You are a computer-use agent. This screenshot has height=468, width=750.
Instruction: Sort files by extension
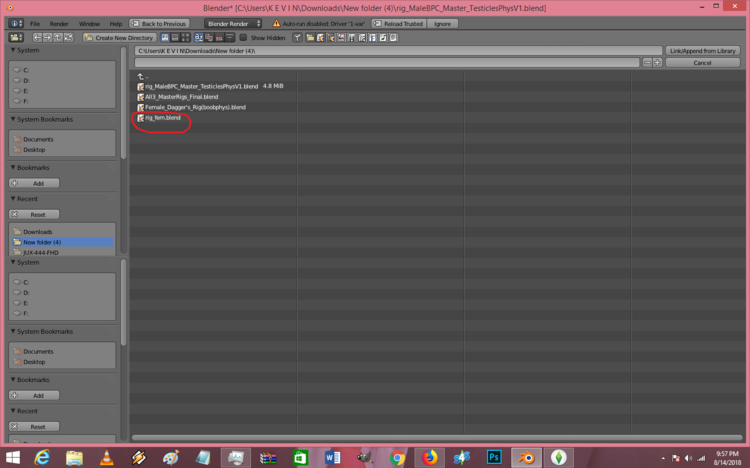pyautogui.click(x=209, y=37)
